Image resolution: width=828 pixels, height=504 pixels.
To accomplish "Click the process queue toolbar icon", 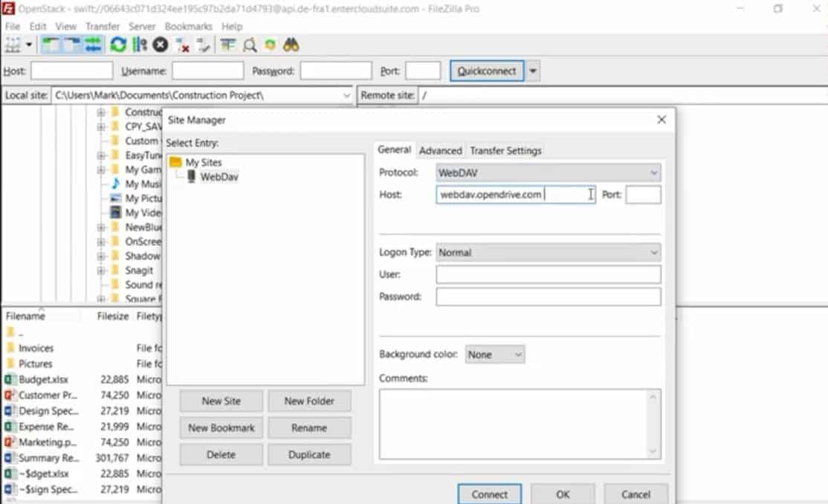I will click(140, 45).
